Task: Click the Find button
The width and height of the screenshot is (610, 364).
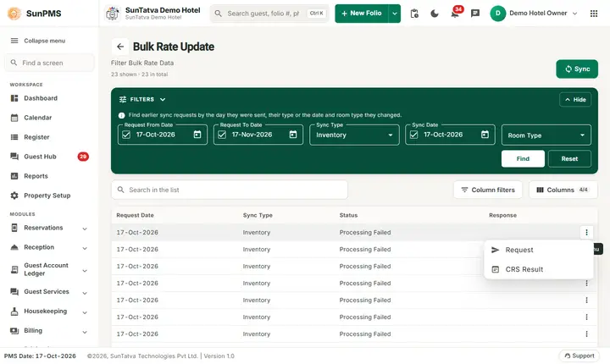Action: click(x=523, y=158)
